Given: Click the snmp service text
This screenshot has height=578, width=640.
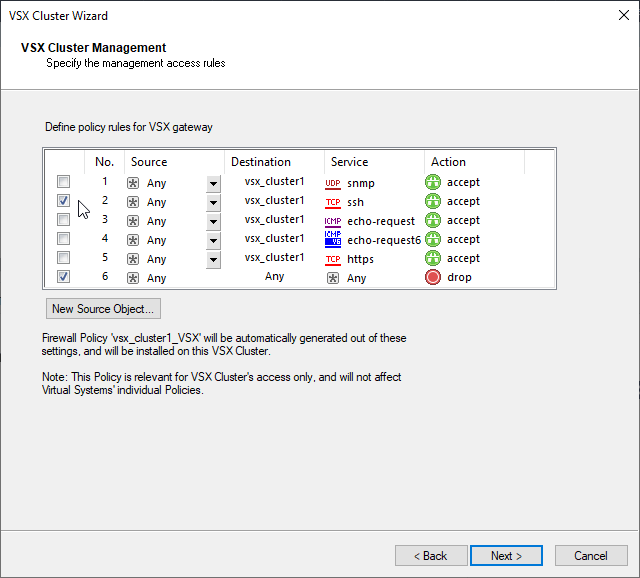Looking at the screenshot, I should click(x=361, y=184).
